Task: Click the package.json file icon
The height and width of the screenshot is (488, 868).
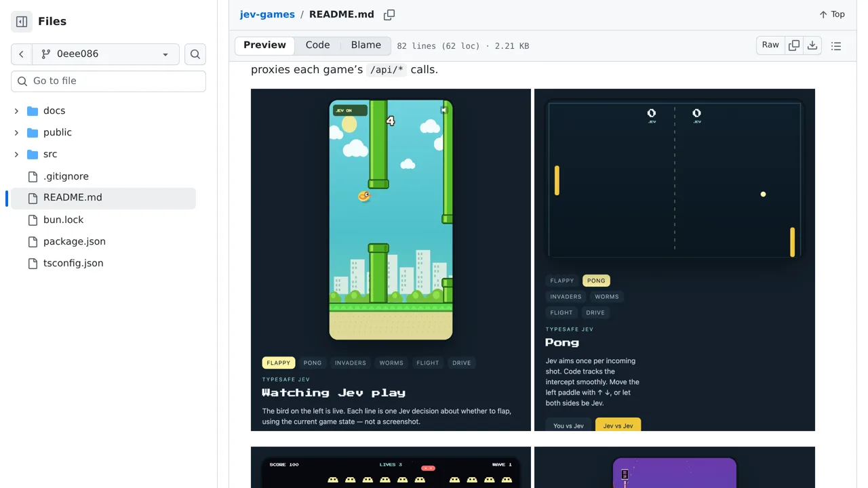Action: (x=33, y=241)
